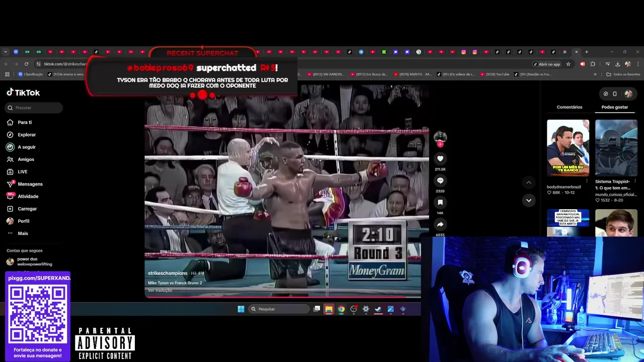
Task: Open site information icon in address bar
Action: point(38,64)
